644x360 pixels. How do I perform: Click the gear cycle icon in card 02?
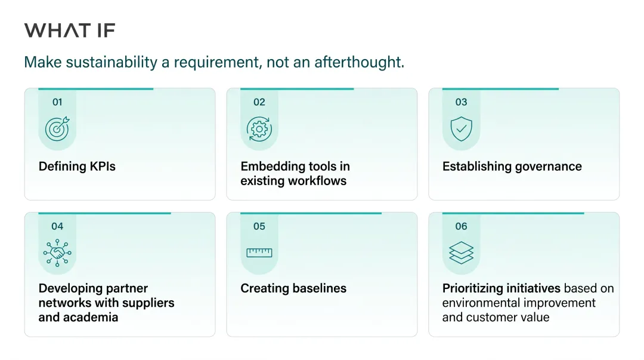click(259, 129)
